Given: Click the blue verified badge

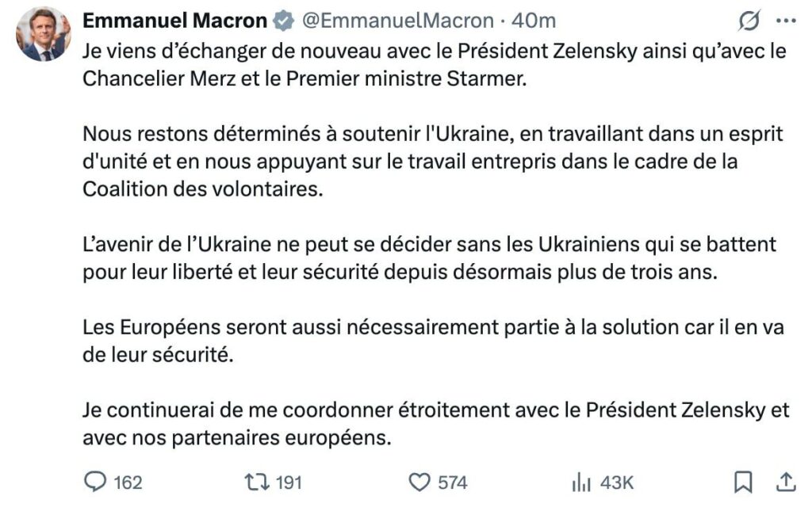Looking at the screenshot, I should 282,21.
